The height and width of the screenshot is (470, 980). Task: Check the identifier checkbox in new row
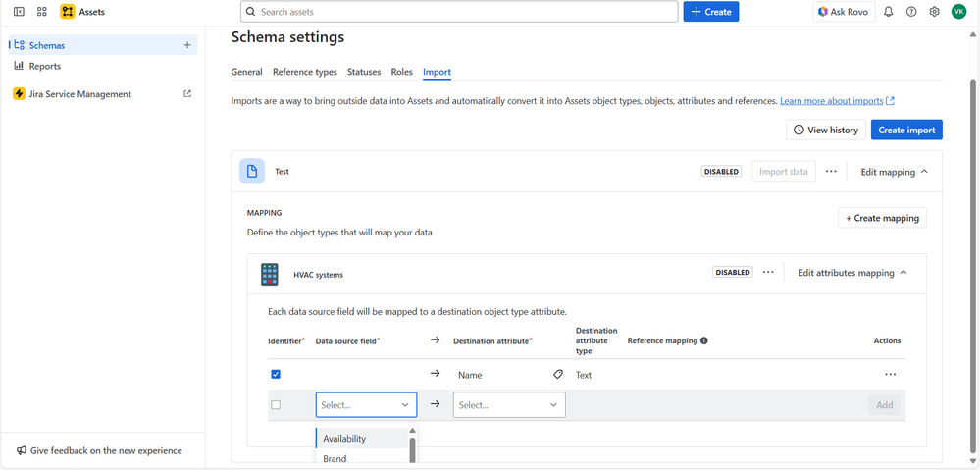276,405
